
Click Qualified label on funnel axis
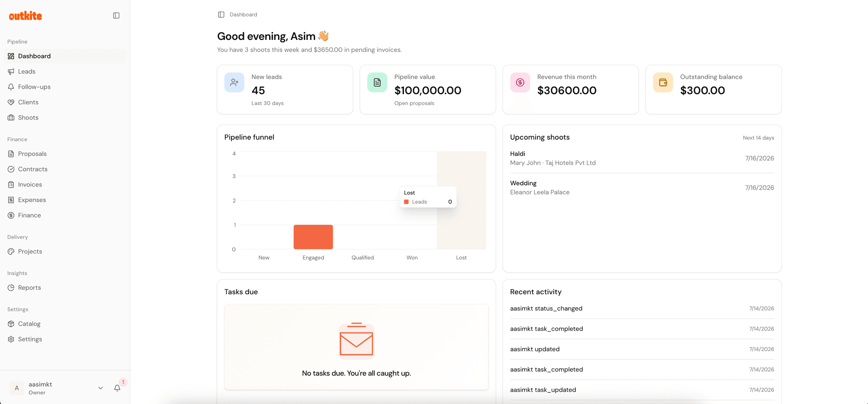363,258
